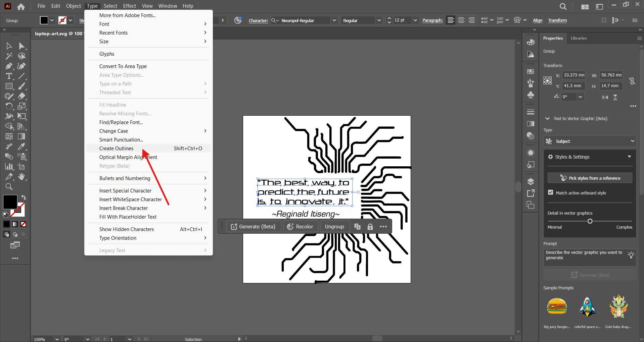Click the detail in vector graphics slider
644x342 pixels.
(590, 221)
